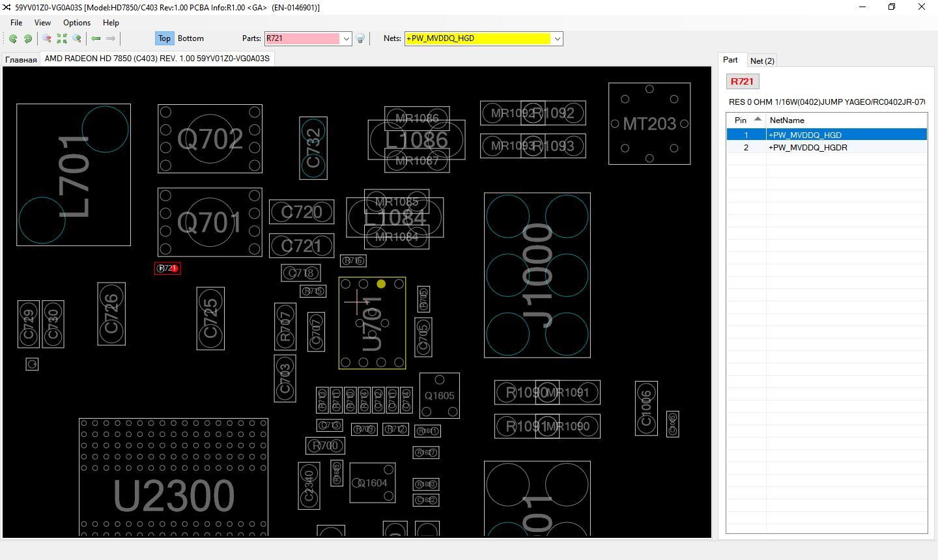The width and height of the screenshot is (938, 560).
Task: Switch to the Top board side
Action: (x=164, y=38)
